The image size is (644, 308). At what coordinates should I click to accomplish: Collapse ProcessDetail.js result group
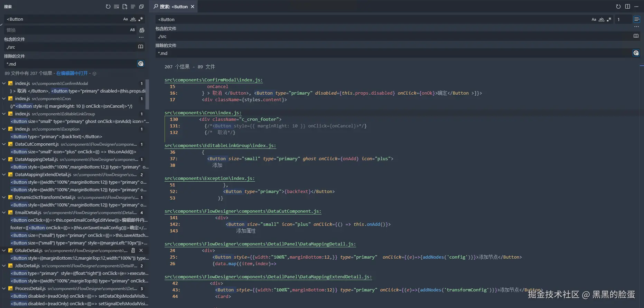[4, 288]
